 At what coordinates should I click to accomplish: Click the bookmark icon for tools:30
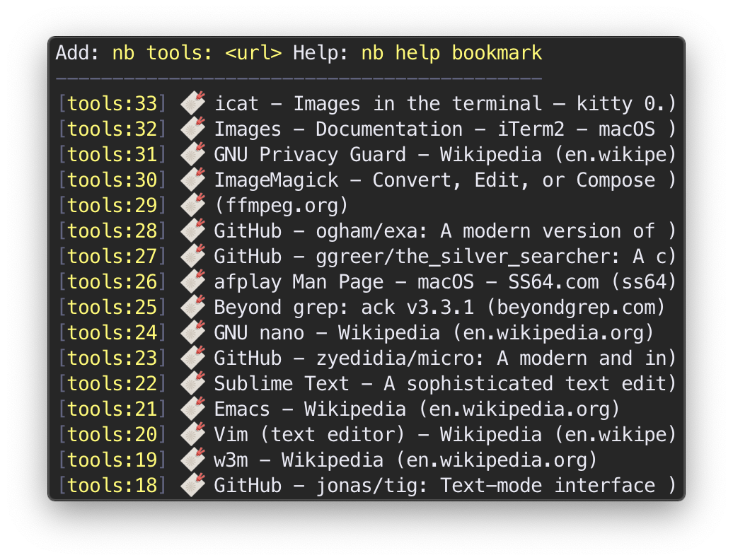pyautogui.click(x=193, y=180)
